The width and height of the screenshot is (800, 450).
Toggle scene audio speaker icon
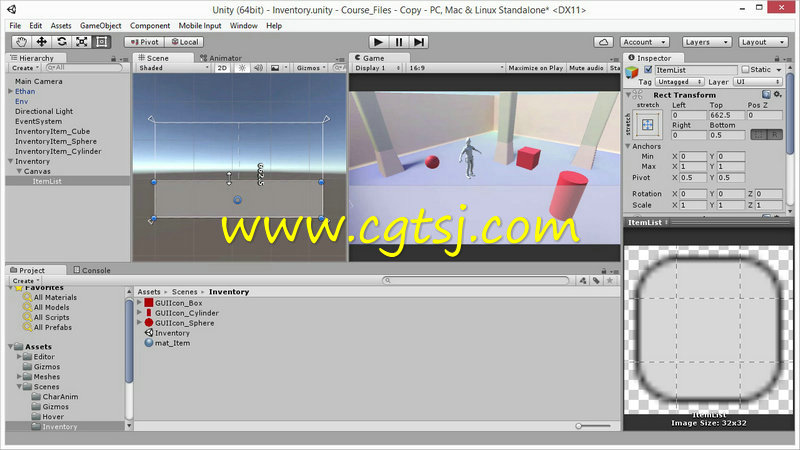[x=258, y=68]
